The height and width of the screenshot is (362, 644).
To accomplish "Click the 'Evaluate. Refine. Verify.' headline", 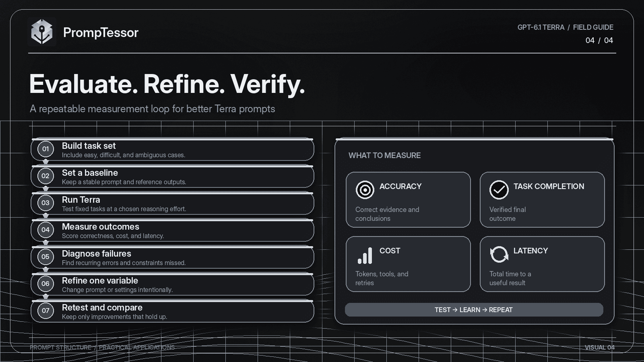I will pyautogui.click(x=167, y=84).
